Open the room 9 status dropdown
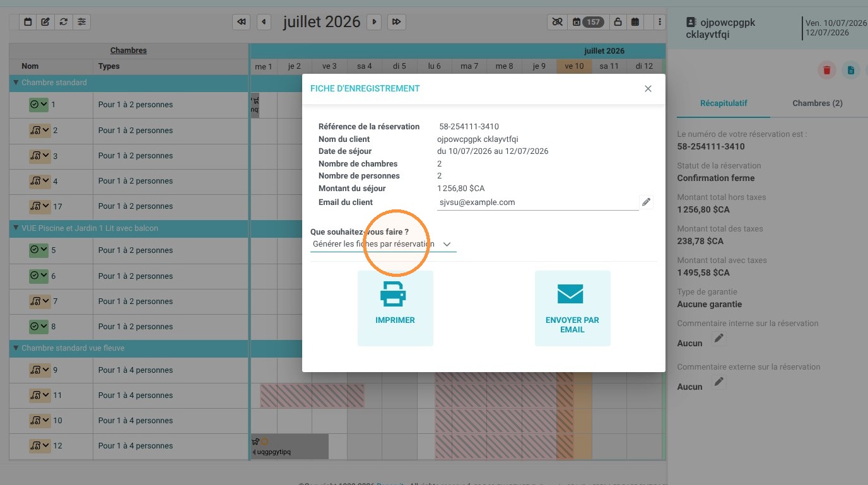Image resolution: width=868 pixels, height=485 pixels. point(39,370)
